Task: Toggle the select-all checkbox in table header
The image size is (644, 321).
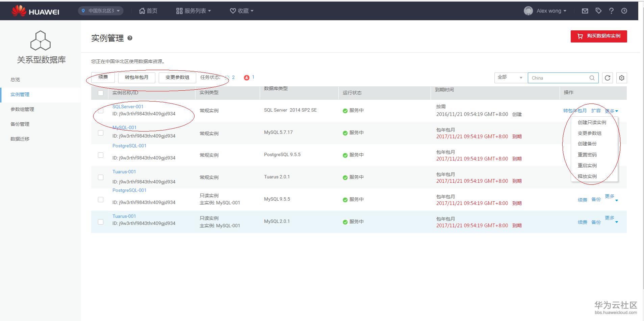Action: coord(101,93)
